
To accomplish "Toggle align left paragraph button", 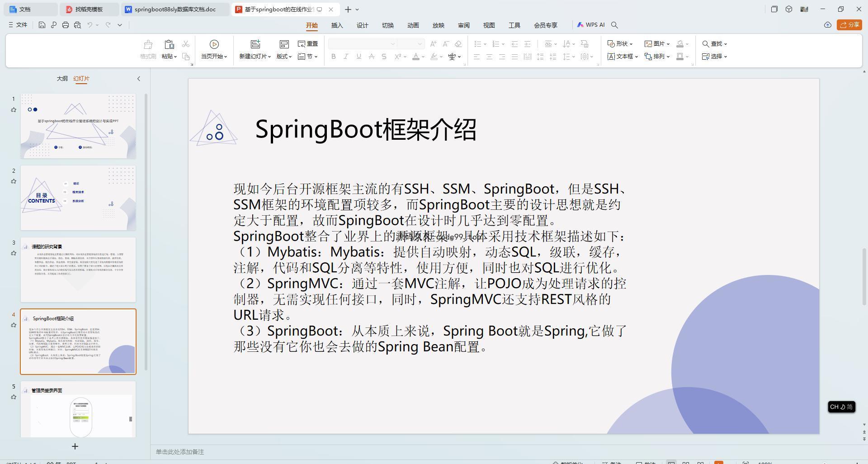I will coord(476,57).
